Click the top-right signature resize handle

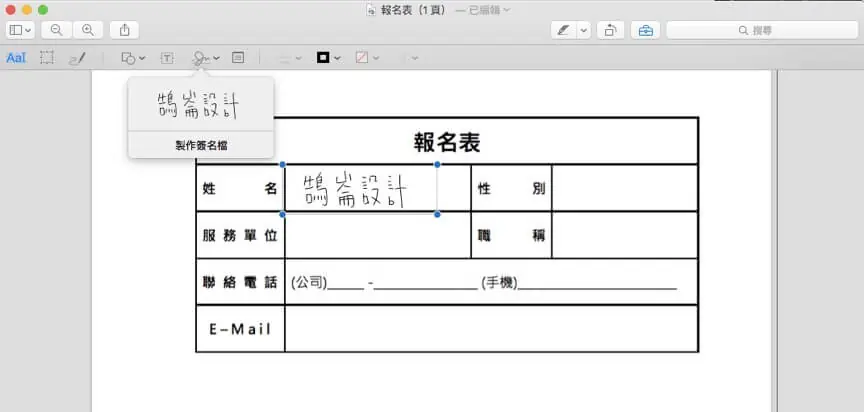[x=438, y=164]
